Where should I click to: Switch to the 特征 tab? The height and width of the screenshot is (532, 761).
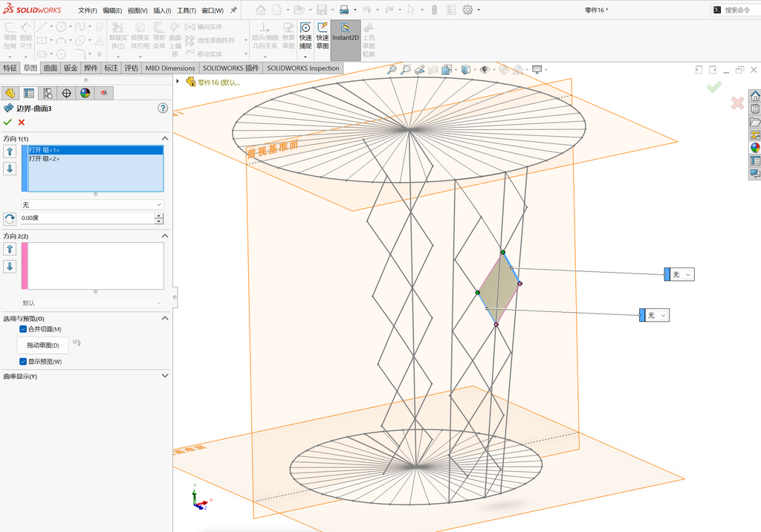pyautogui.click(x=10, y=68)
